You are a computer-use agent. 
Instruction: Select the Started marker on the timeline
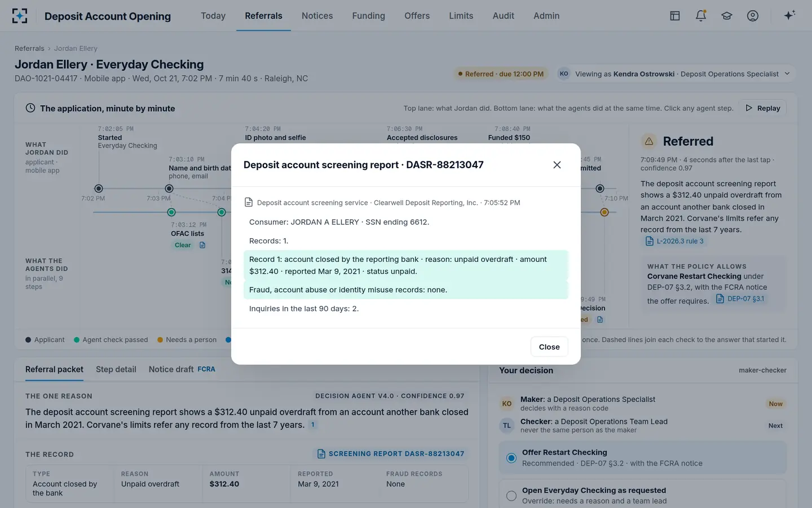(x=99, y=189)
